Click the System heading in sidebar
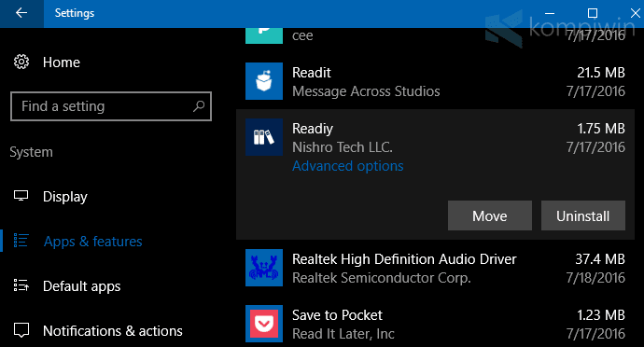This screenshot has height=347, width=644. click(31, 152)
